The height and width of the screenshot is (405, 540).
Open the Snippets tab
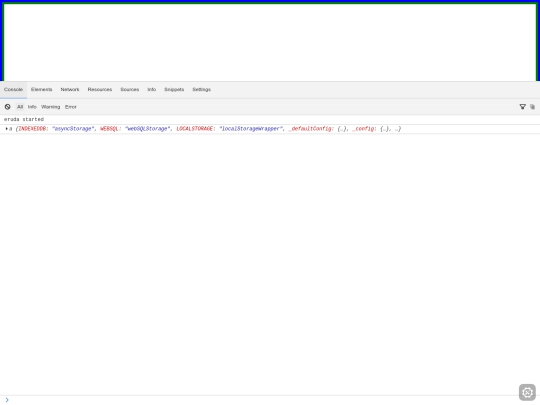click(174, 90)
